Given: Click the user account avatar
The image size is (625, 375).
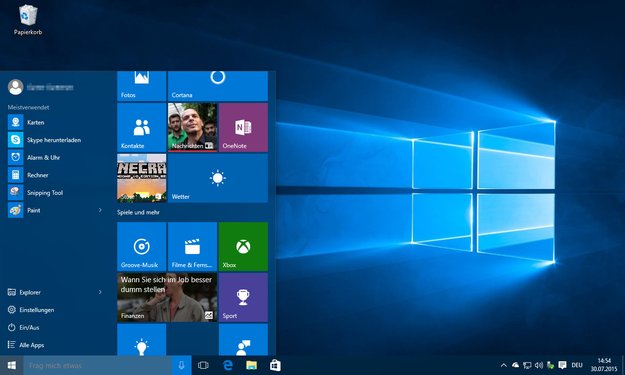Looking at the screenshot, I should 16,87.
